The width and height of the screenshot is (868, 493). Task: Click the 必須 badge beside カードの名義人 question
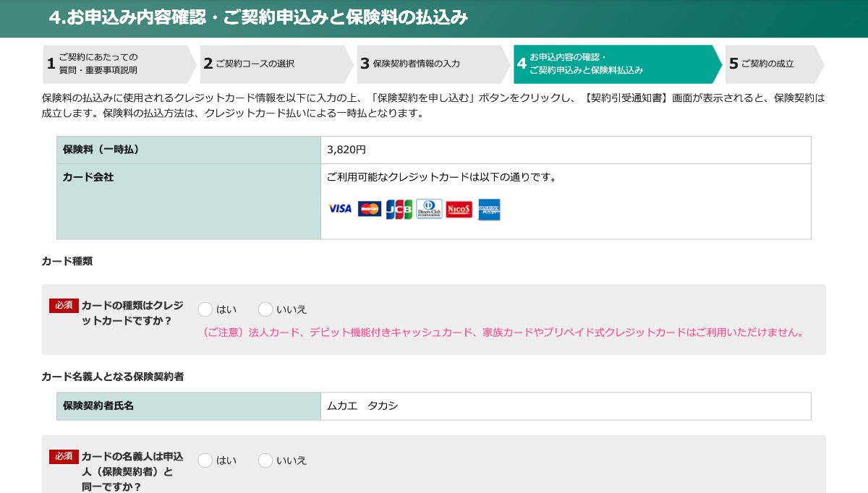point(64,457)
